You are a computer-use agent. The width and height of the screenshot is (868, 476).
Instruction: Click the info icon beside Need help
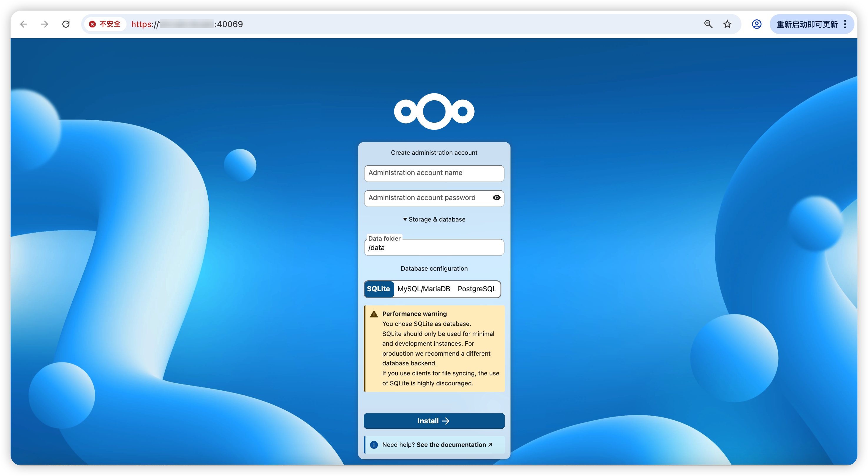(374, 445)
